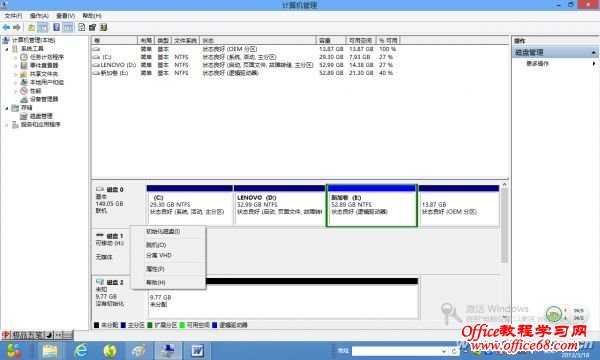Screen dimensions: 600x360
Task: Select 计算机管理(本地) root node
Action: 33,40
